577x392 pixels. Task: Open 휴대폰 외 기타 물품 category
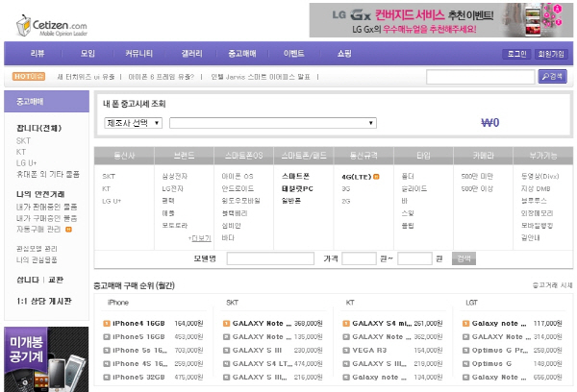pos(48,174)
